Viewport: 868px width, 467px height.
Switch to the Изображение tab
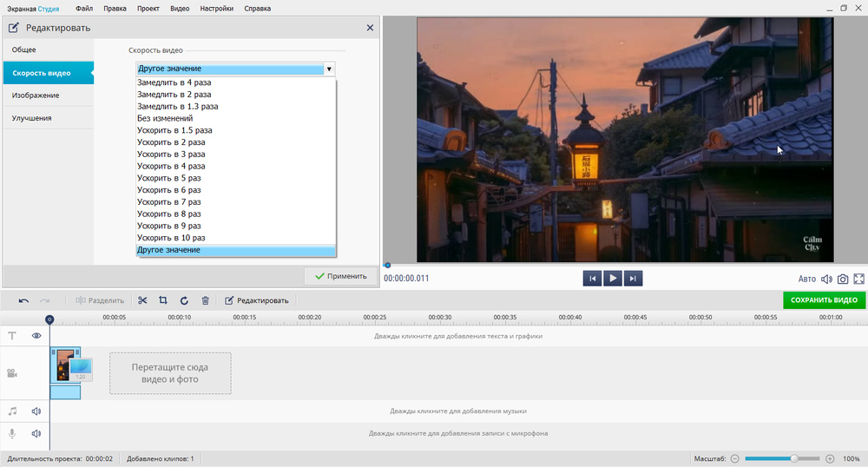[48, 95]
